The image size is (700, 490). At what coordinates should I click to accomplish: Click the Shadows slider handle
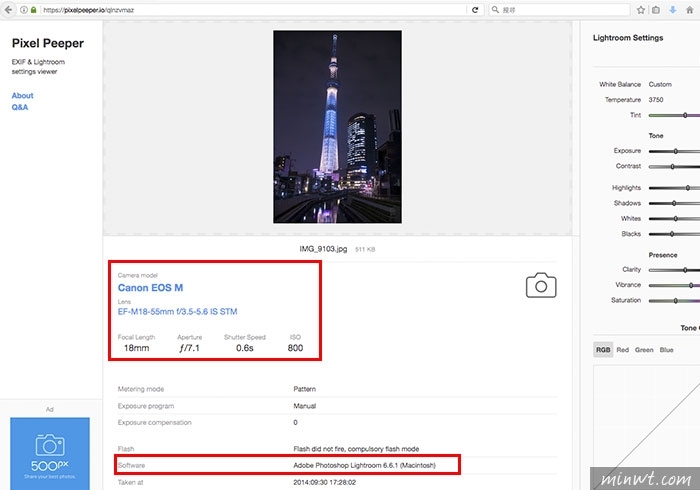pyautogui.click(x=674, y=203)
